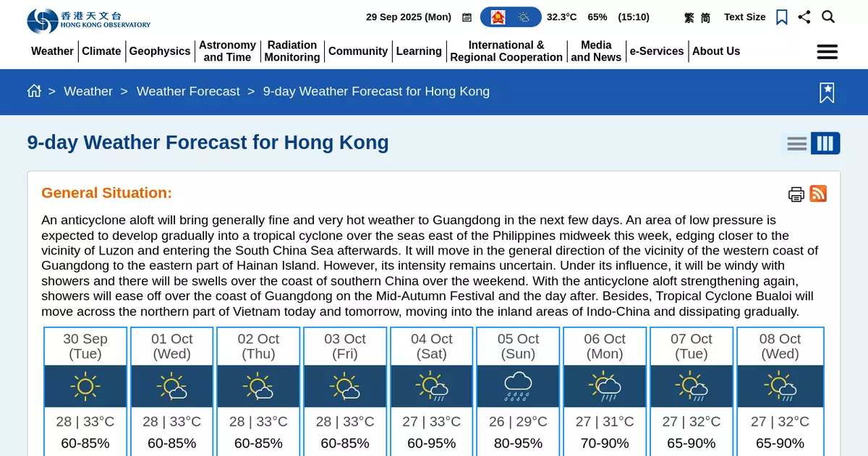Open the calendar icon beside the date
Image resolution: width=868 pixels, height=456 pixels.
[467, 17]
